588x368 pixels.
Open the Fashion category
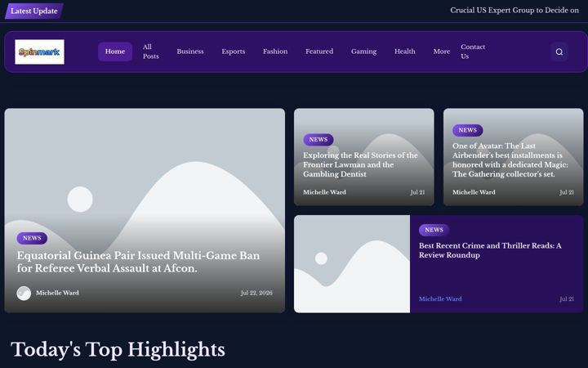[275, 52]
